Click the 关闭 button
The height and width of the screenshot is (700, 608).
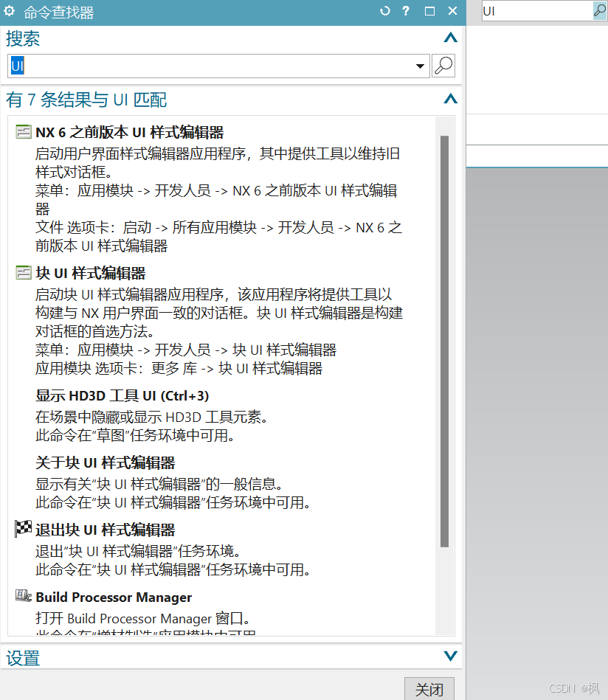pos(429,689)
